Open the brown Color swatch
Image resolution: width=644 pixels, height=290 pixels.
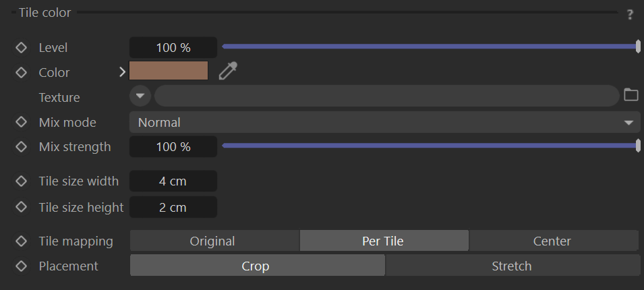point(169,71)
